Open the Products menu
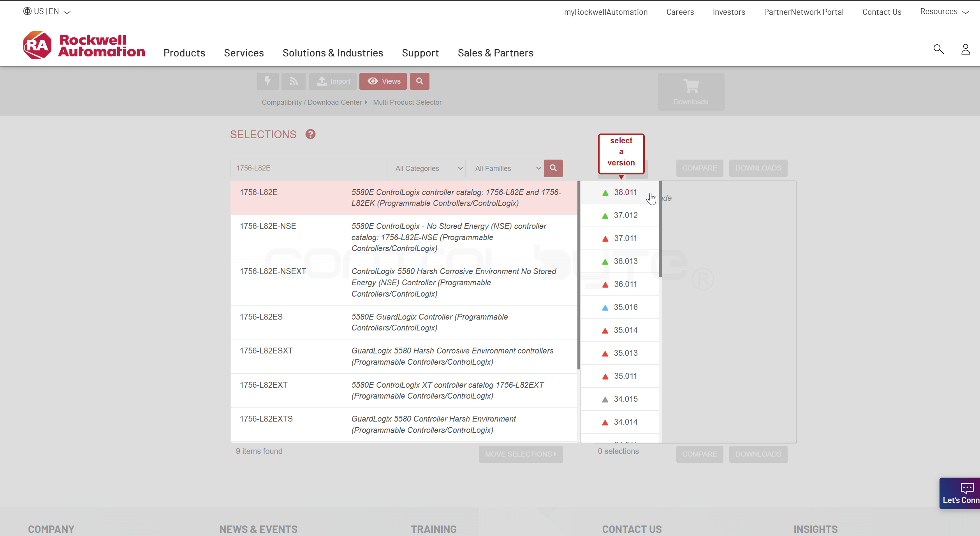Viewport: 980px width, 536px height. (x=184, y=53)
